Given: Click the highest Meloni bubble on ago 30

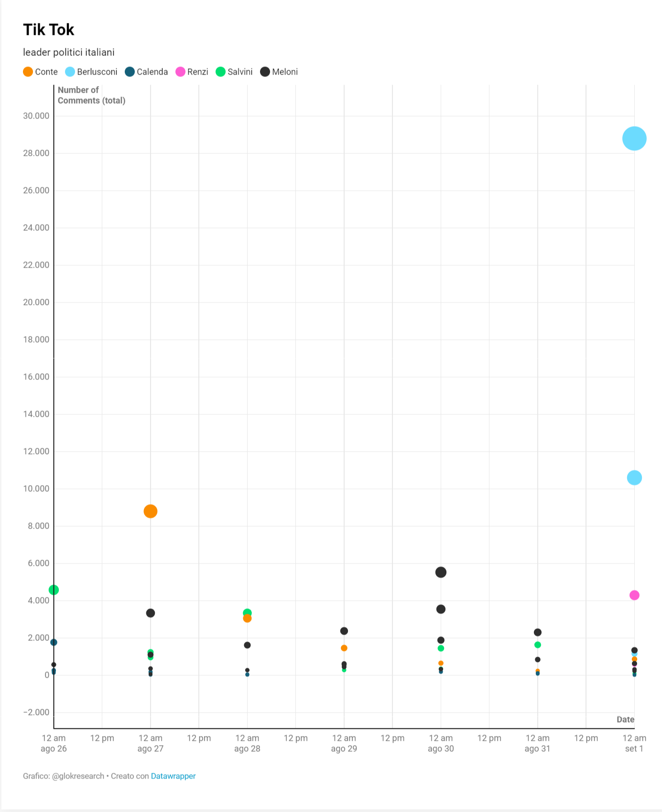Looking at the screenshot, I should 441,572.
